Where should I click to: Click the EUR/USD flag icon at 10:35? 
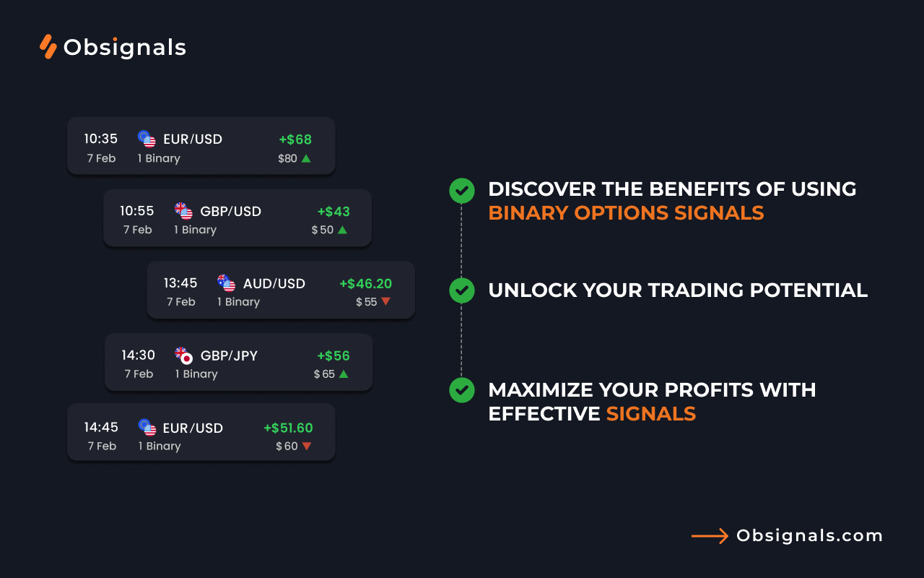click(147, 139)
